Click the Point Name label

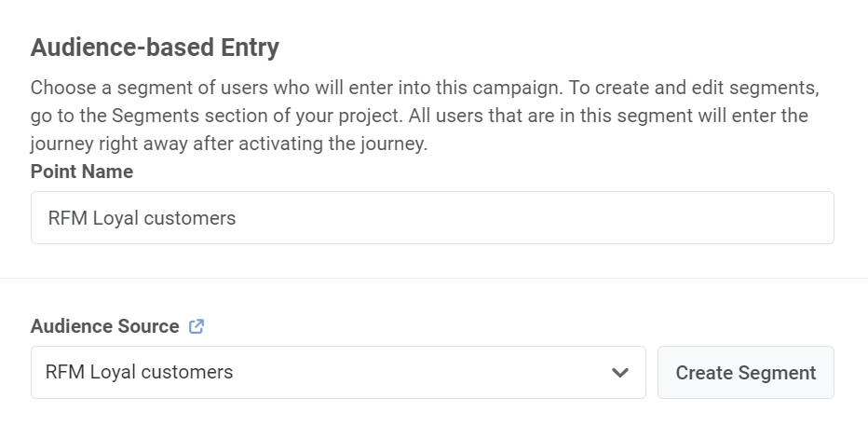coord(82,172)
